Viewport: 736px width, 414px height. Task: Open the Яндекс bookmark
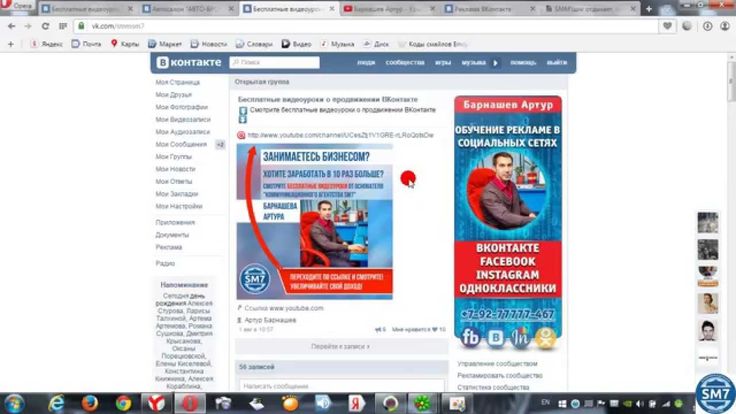pos(46,44)
